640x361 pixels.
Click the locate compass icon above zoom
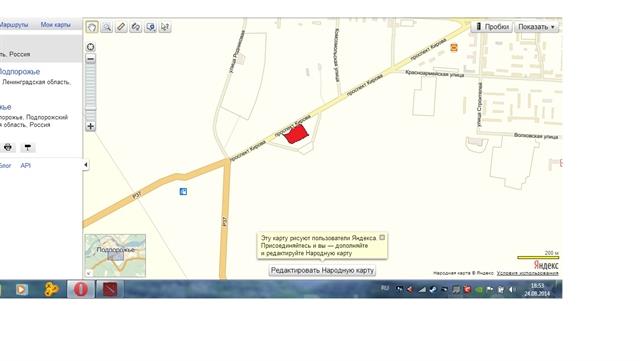[91, 47]
